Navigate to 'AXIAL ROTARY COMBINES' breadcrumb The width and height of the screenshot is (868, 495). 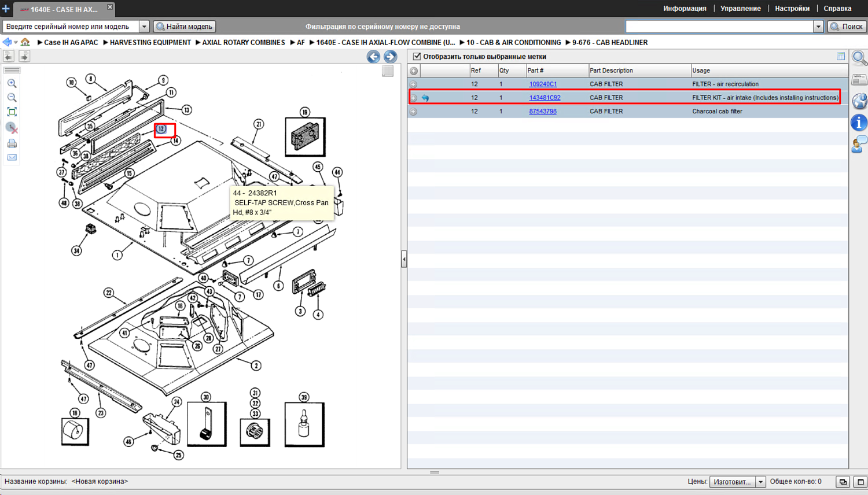coord(244,42)
